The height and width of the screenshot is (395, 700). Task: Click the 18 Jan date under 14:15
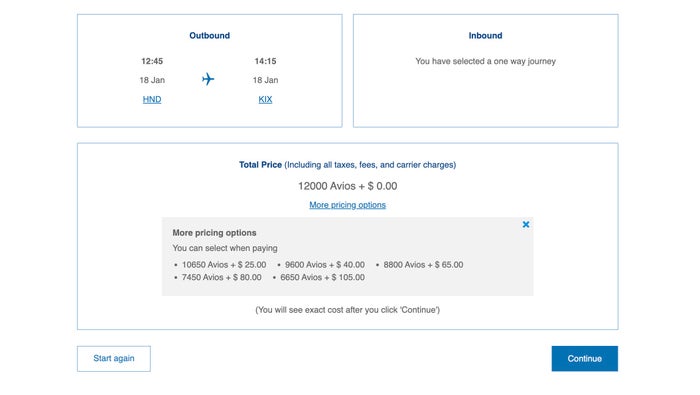tap(265, 80)
